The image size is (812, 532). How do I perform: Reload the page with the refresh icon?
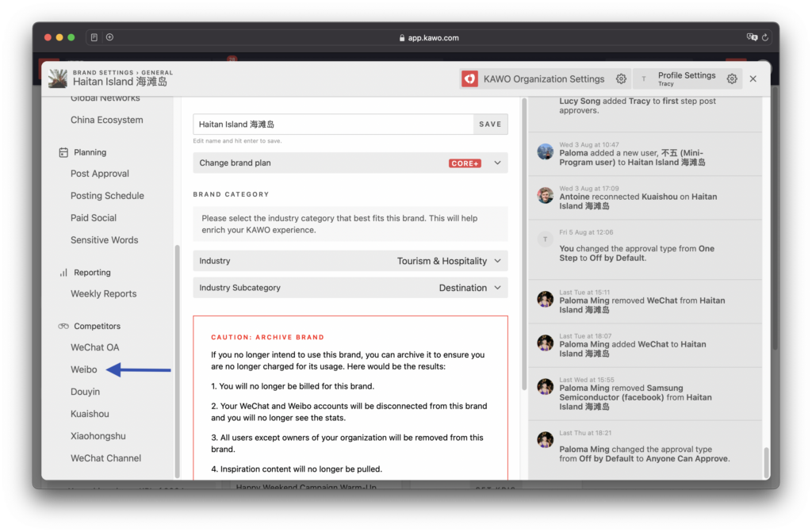click(765, 37)
